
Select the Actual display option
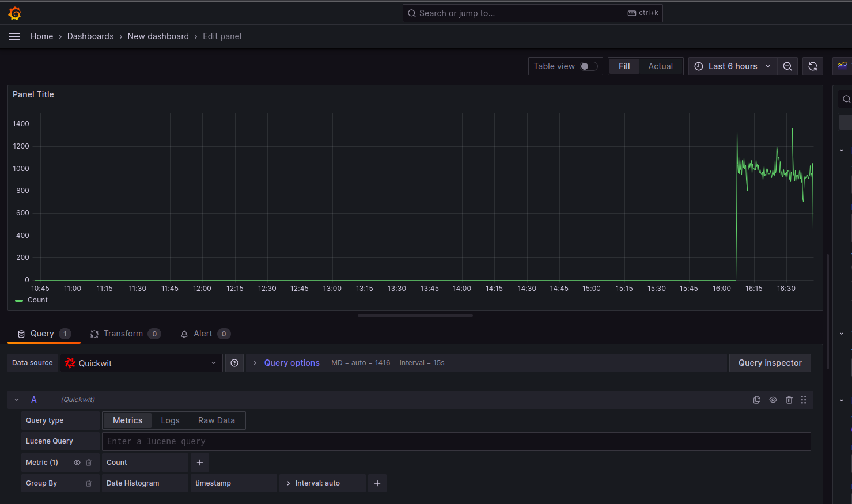(660, 66)
